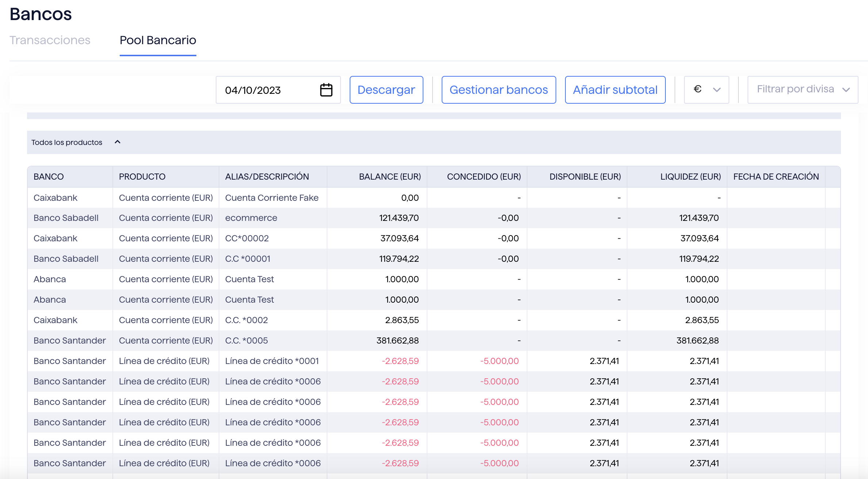The width and height of the screenshot is (868, 479).
Task: Select the Pool Bancario tab
Action: point(158,40)
